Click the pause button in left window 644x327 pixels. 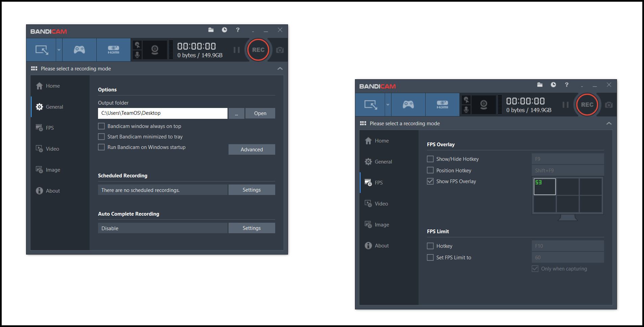237,50
